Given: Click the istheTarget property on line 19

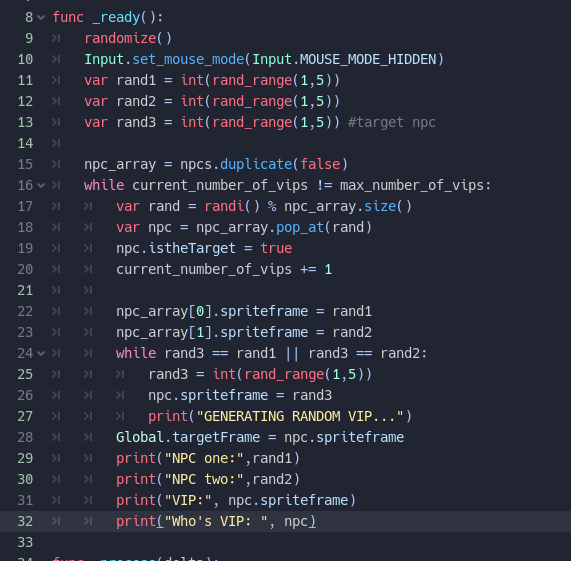Looking at the screenshot, I should pos(192,248).
